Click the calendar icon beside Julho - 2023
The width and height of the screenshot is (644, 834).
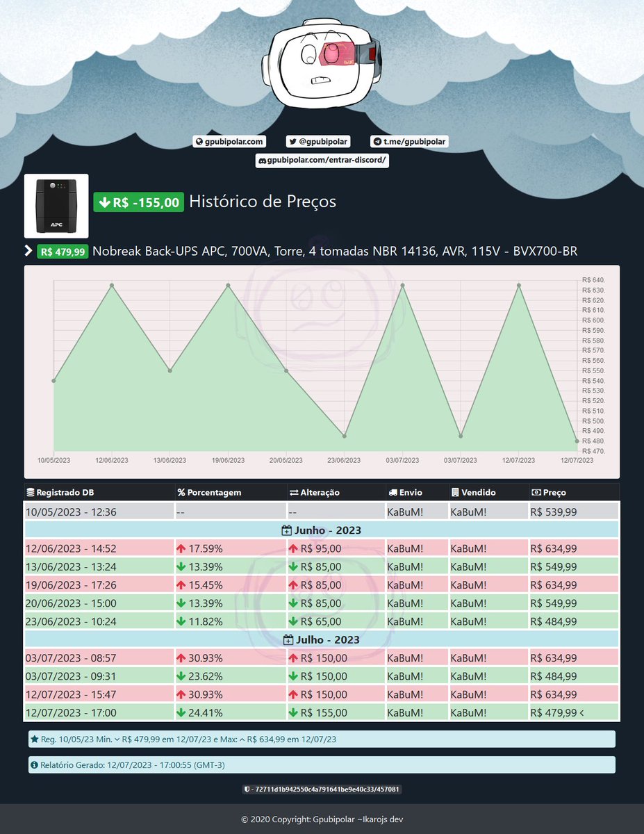pos(288,639)
